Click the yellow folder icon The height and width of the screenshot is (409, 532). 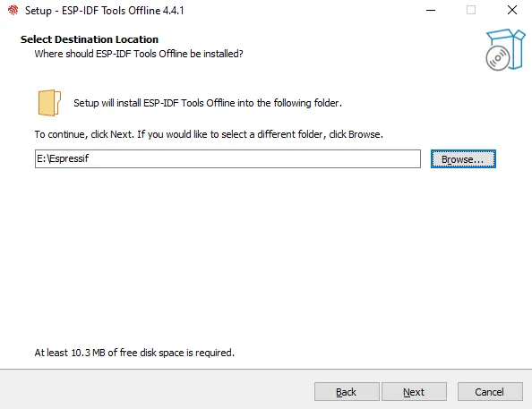click(x=49, y=103)
